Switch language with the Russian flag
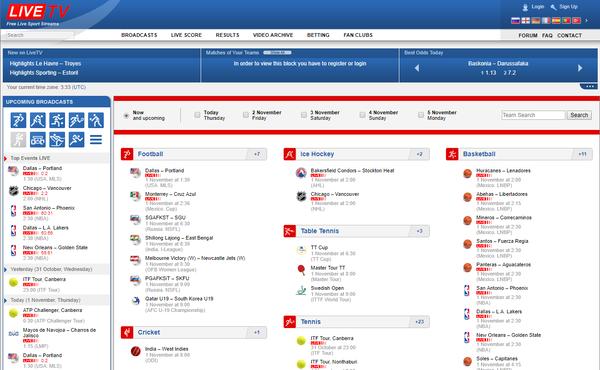This screenshot has width=600, height=370. click(515, 20)
